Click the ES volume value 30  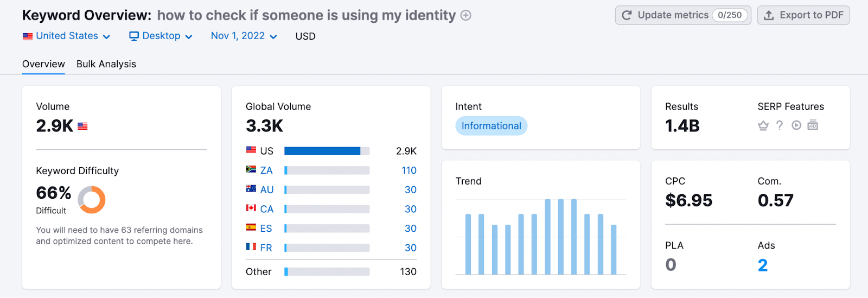point(410,229)
